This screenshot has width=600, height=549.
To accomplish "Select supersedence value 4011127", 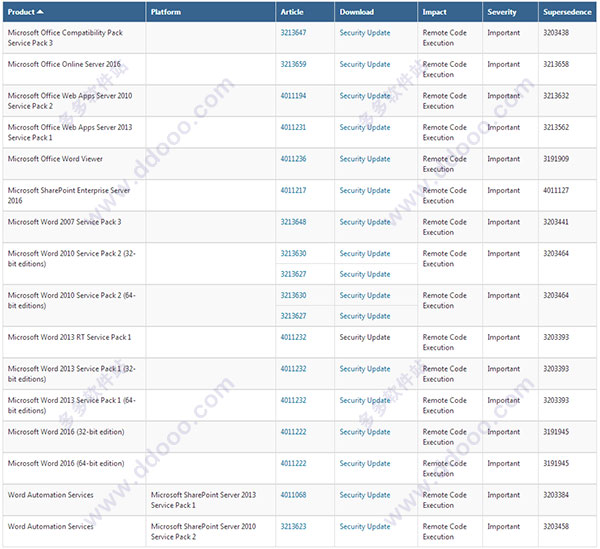I will tap(556, 190).
